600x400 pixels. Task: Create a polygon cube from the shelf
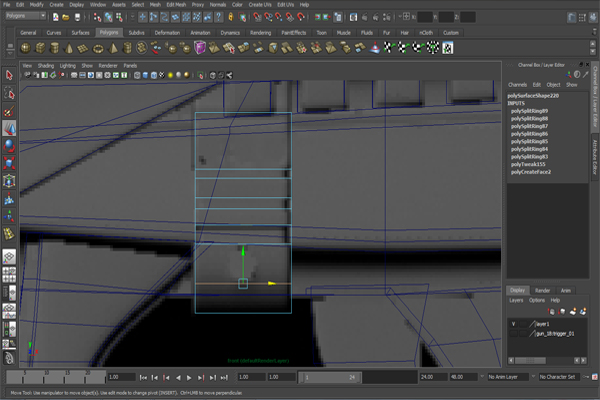point(40,48)
